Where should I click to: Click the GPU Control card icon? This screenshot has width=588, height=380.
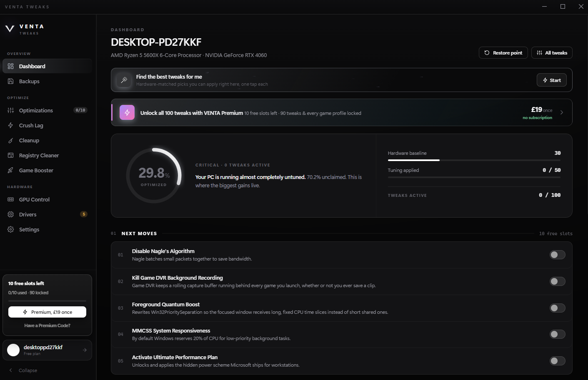pos(11,199)
